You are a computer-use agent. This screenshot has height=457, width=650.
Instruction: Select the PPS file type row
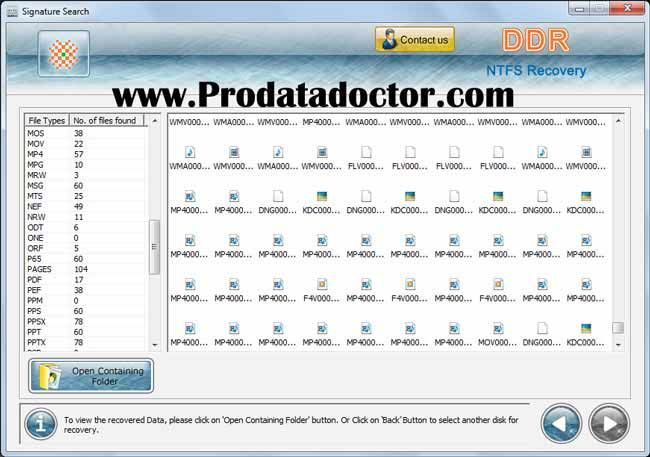86,311
